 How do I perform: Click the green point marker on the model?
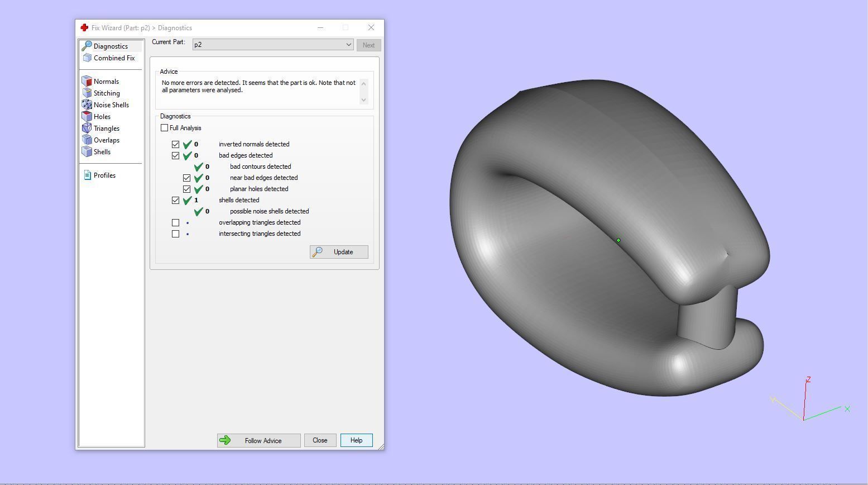[618, 240]
